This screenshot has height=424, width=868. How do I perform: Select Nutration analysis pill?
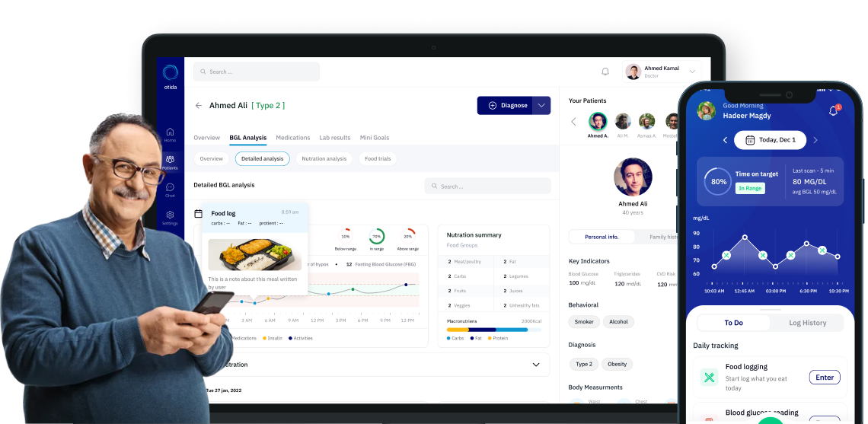click(324, 159)
